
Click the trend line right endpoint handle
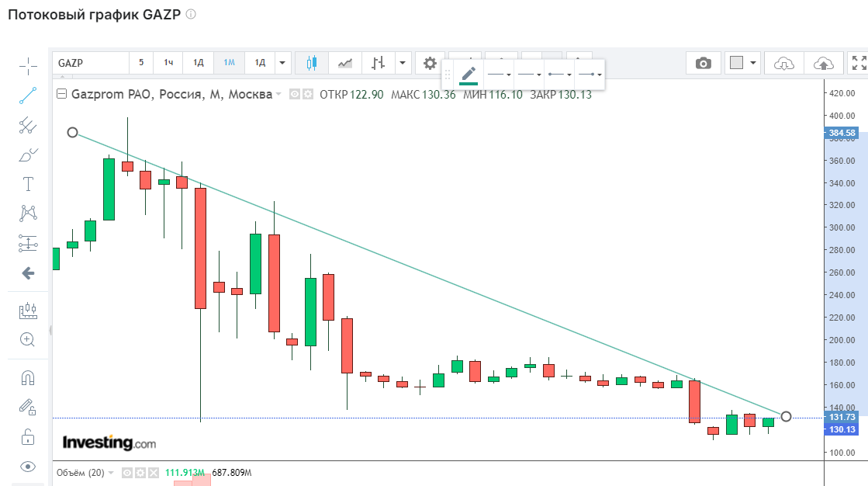(x=786, y=416)
